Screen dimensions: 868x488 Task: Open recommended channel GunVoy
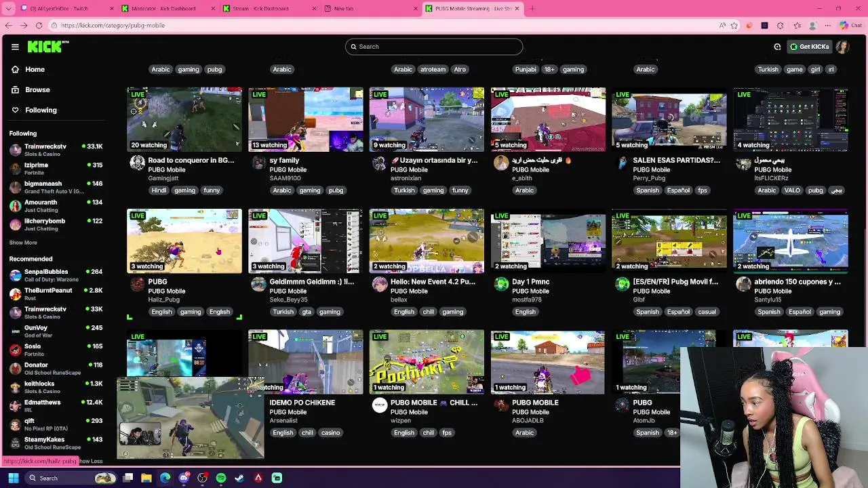point(54,331)
